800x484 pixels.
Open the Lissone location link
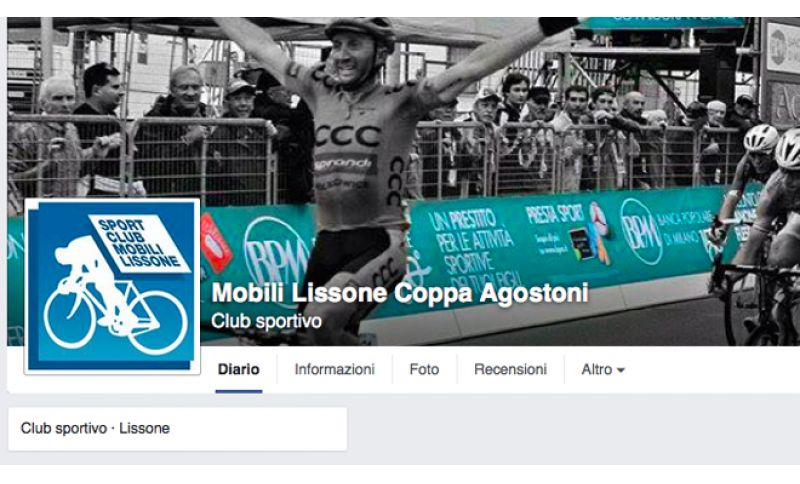(x=144, y=428)
